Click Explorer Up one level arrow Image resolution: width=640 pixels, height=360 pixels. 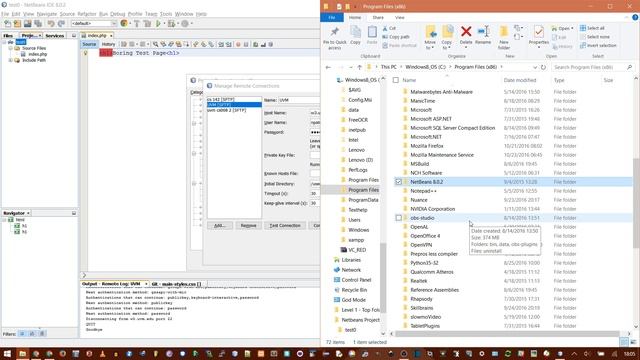tap(360, 67)
